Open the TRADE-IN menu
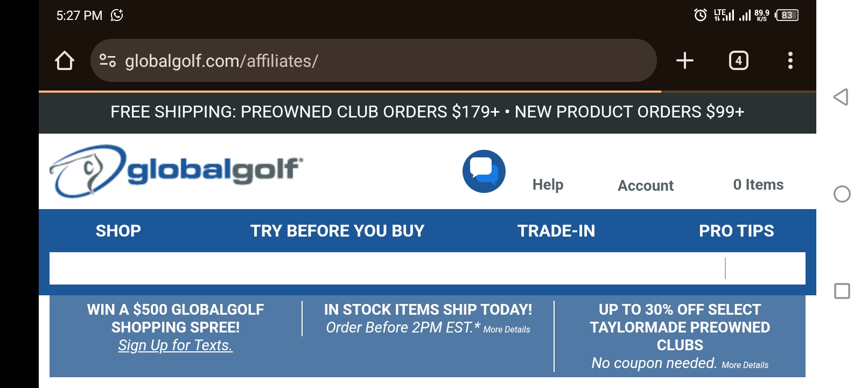Image resolution: width=868 pixels, height=388 pixels. (x=556, y=231)
